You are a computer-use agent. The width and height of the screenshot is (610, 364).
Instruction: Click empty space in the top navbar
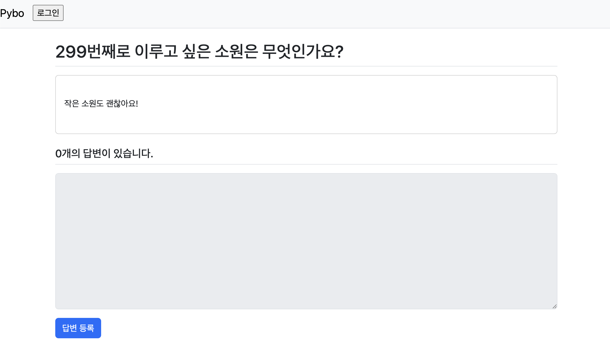(322, 14)
